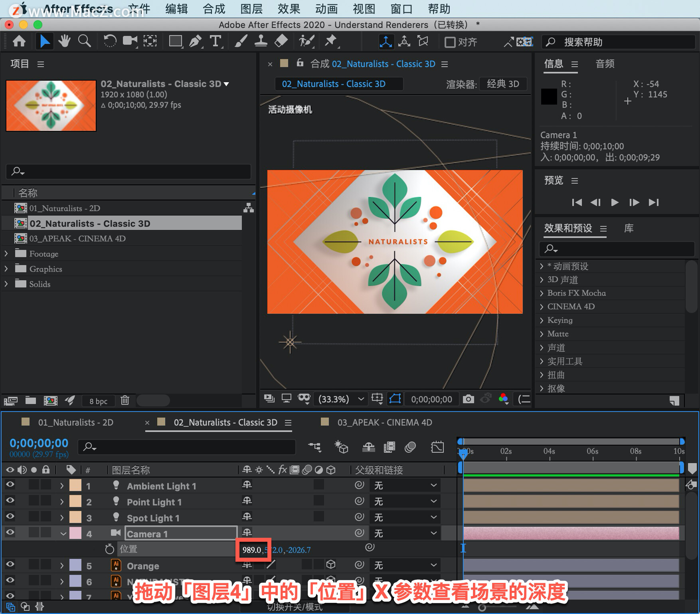Click the play button in preview panel
This screenshot has width=700, height=614.
click(615, 202)
